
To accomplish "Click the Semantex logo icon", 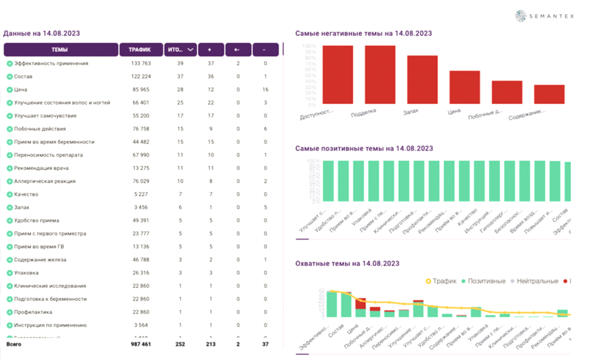I will tap(521, 16).
